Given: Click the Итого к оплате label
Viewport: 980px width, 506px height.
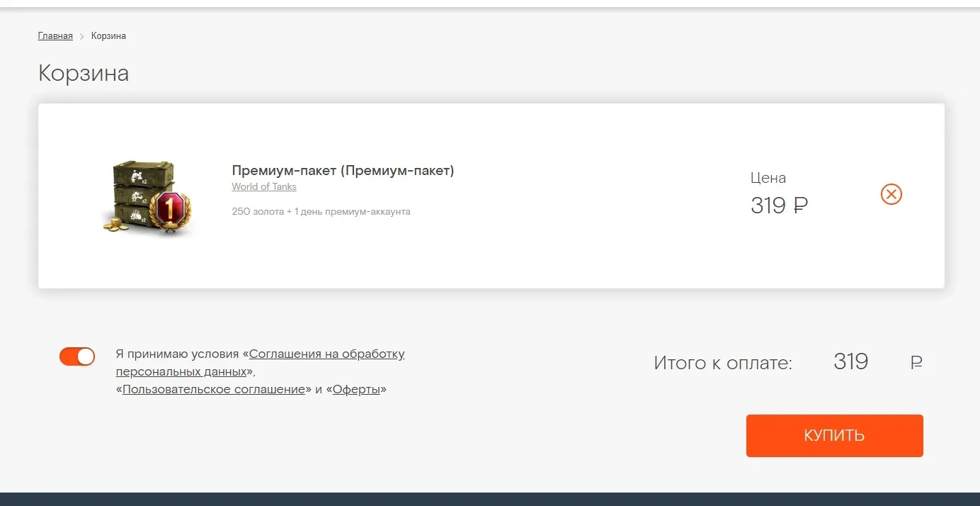Looking at the screenshot, I should pyautogui.click(x=723, y=363).
